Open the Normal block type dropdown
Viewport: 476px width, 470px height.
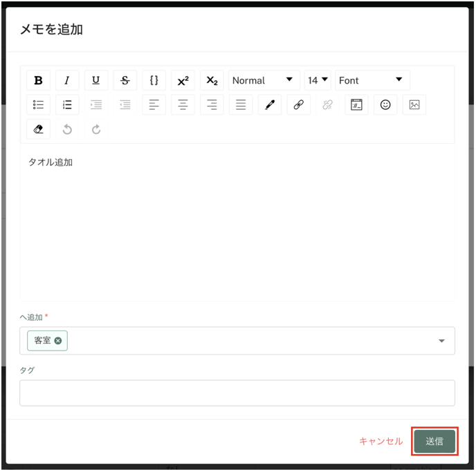click(264, 80)
